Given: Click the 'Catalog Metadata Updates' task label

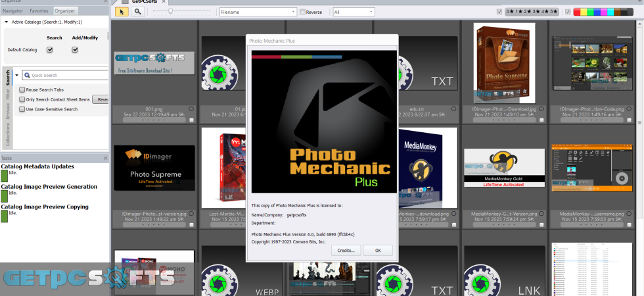Looking at the screenshot, I should coord(37,166).
